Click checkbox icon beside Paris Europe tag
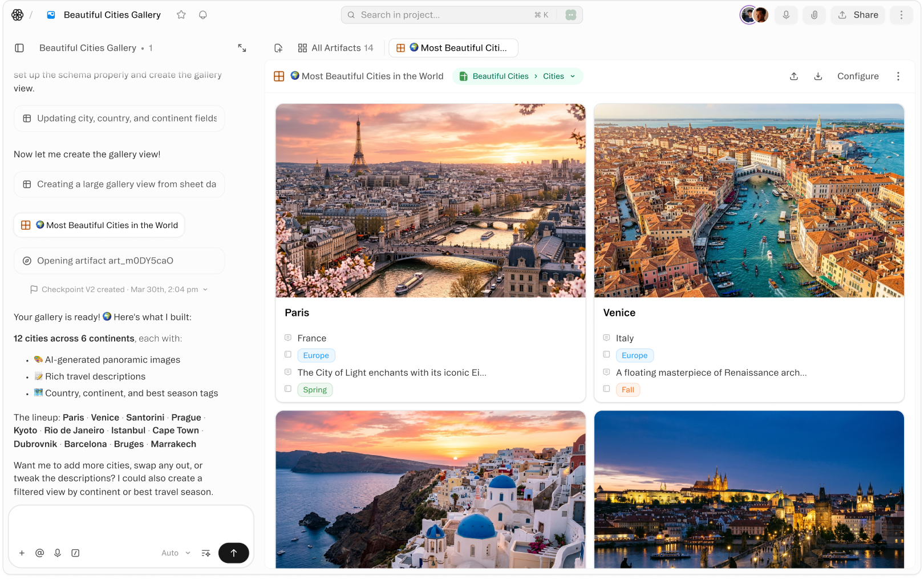Image resolution: width=924 pixels, height=580 pixels. (288, 355)
